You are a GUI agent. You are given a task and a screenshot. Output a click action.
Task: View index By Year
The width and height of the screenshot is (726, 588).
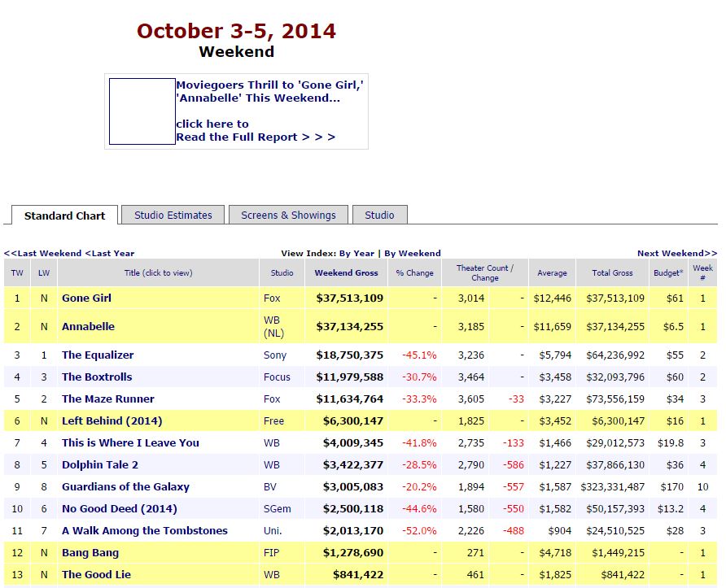pos(356,253)
